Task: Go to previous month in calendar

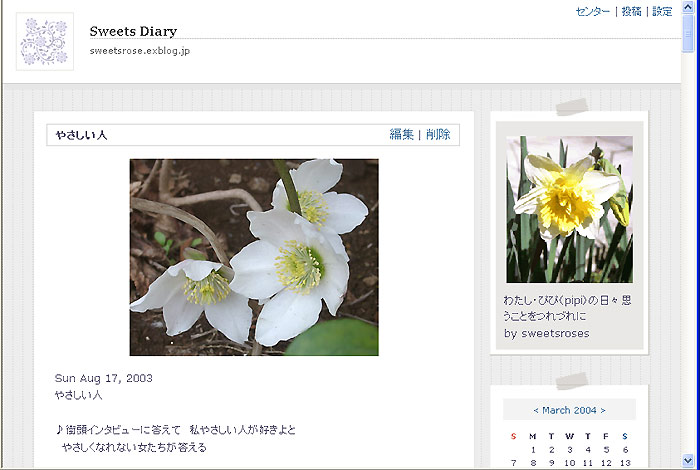Action: pyautogui.click(x=536, y=410)
